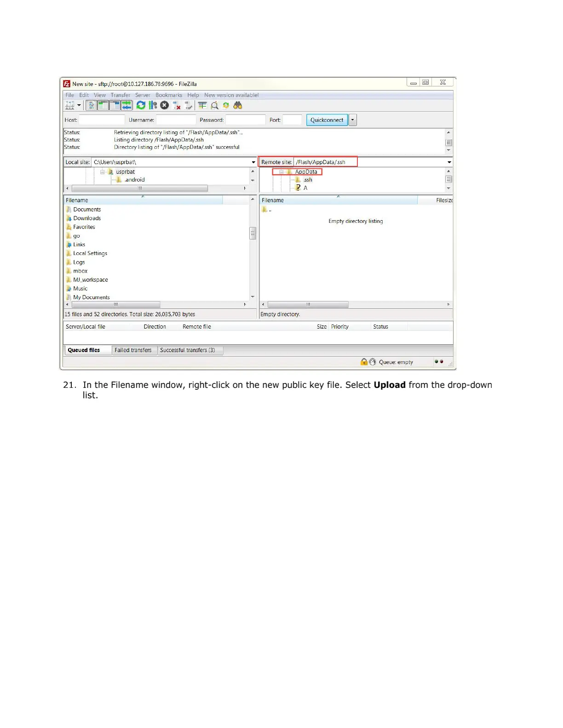
Task: Select the parent directory (..) entry
Action: pos(267,210)
